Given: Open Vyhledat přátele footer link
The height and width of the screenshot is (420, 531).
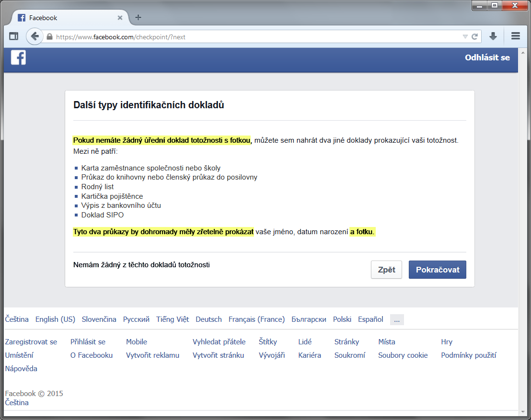Looking at the screenshot, I should (219, 342).
